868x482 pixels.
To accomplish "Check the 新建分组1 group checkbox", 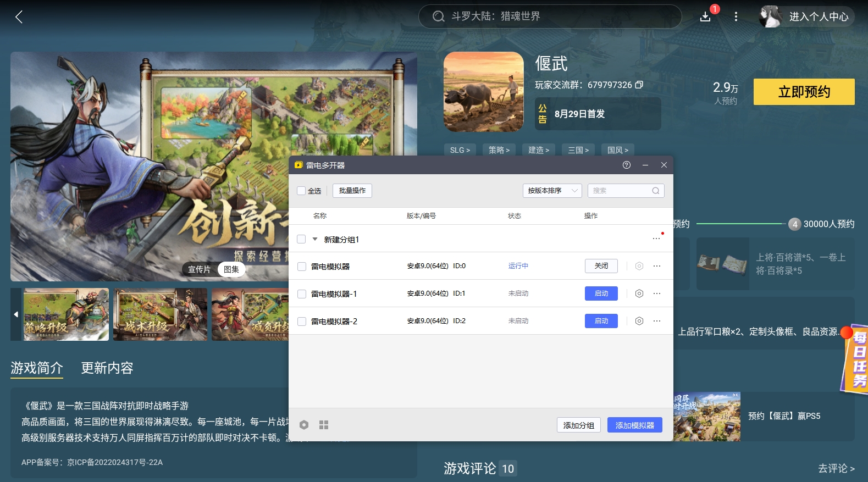I will tap(301, 239).
